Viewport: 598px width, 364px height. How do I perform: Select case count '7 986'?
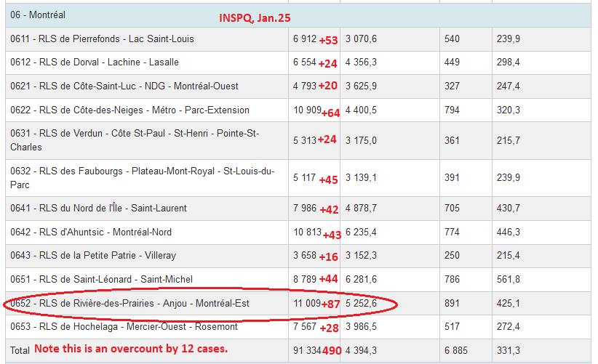[x=305, y=208]
